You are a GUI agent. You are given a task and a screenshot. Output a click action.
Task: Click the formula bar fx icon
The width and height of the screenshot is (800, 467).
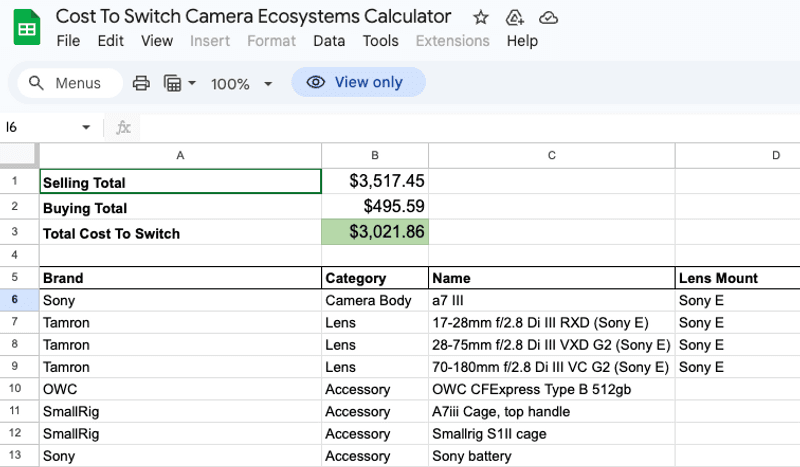[123, 127]
